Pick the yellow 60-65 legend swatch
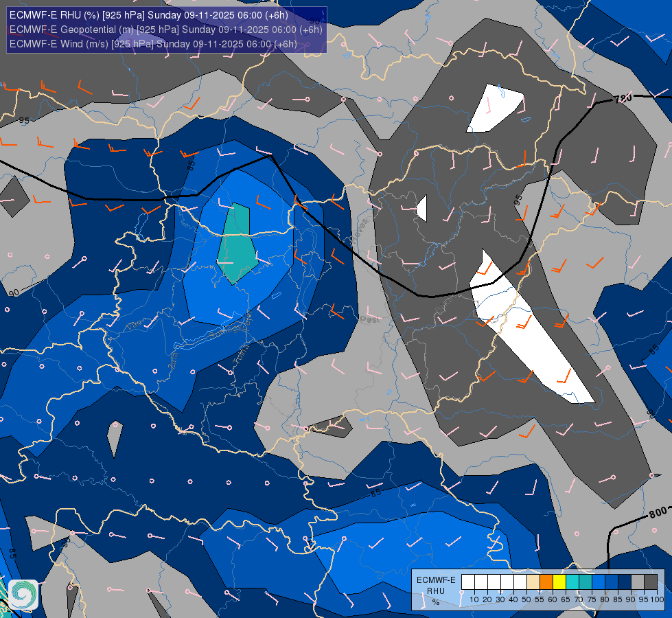 pyautogui.click(x=559, y=582)
